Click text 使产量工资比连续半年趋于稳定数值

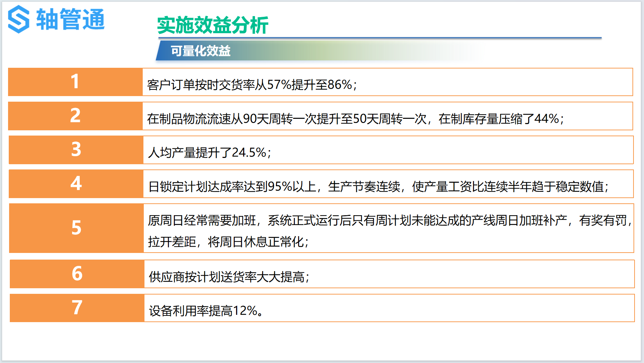click(x=508, y=187)
